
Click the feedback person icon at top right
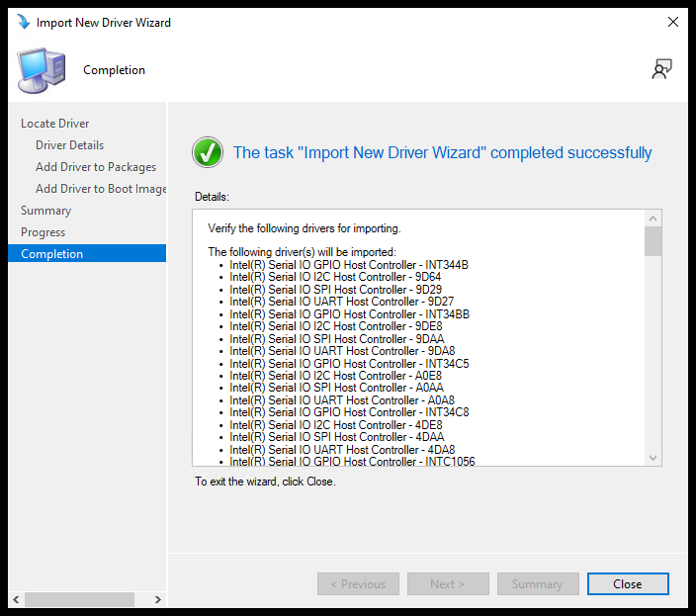click(x=661, y=69)
